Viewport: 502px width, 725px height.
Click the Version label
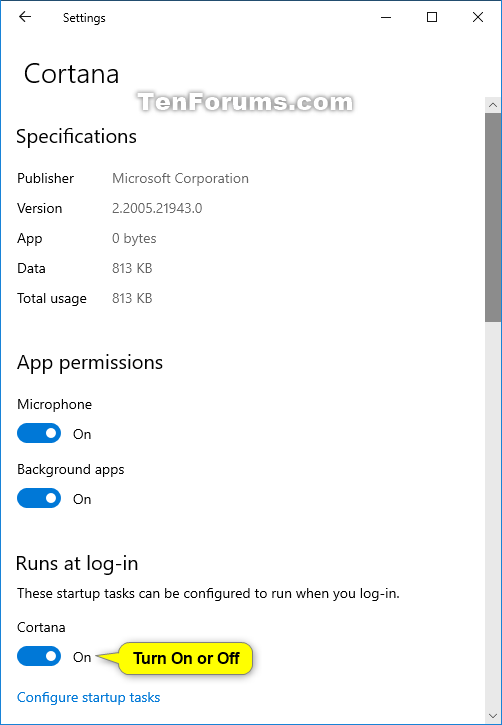(x=39, y=209)
